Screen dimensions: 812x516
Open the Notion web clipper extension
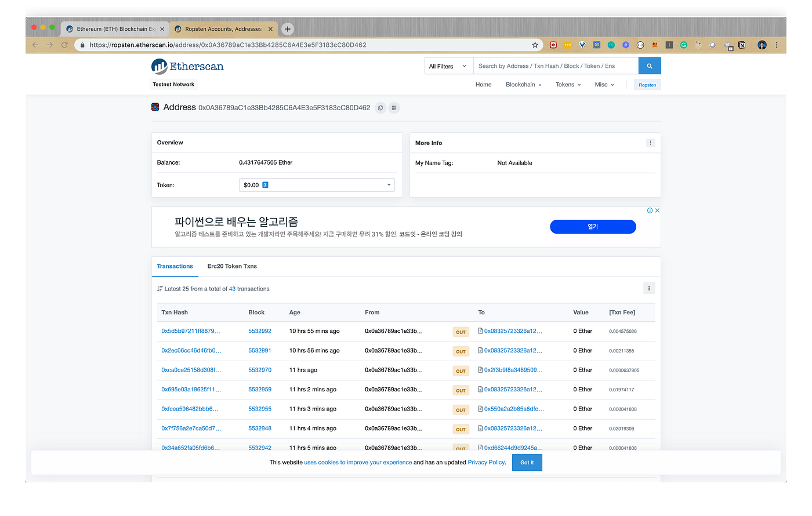[x=742, y=45]
